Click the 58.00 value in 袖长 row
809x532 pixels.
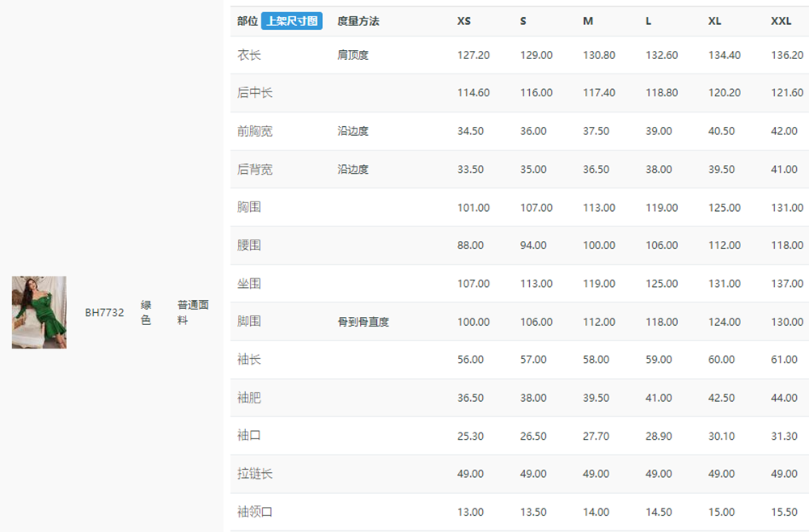[x=596, y=359]
